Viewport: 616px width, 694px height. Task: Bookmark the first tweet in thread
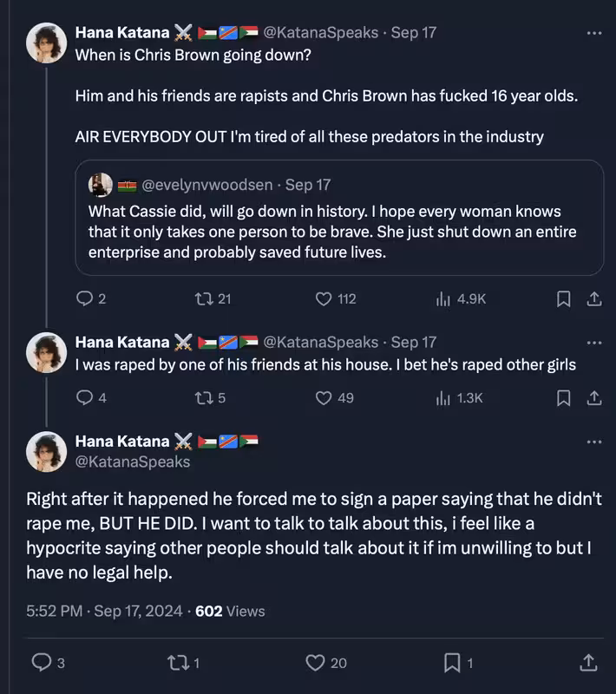point(563,298)
